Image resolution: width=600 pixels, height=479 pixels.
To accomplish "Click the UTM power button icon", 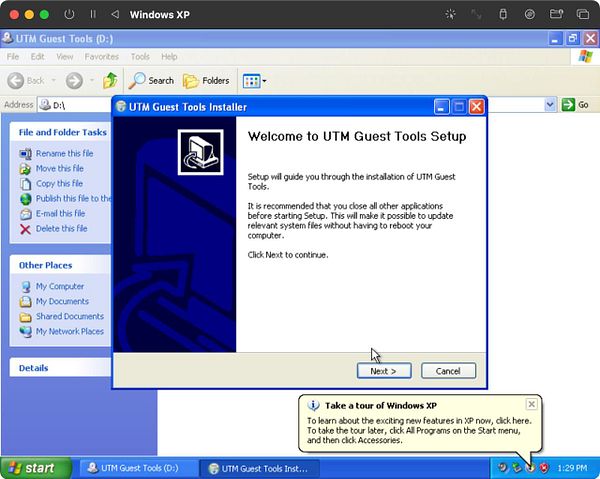I will coord(69,15).
